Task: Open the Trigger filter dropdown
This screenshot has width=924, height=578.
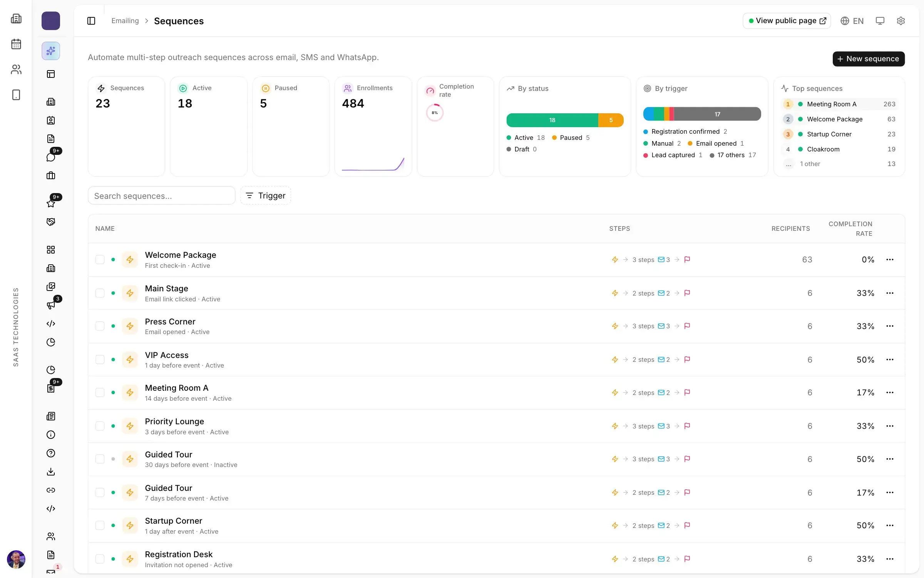Action: [x=266, y=196]
